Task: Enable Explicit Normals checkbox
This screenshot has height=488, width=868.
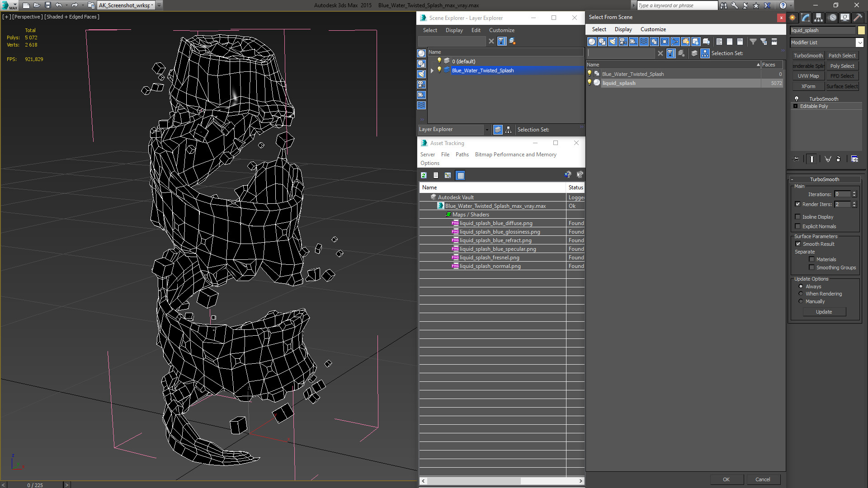Action: coord(797,226)
